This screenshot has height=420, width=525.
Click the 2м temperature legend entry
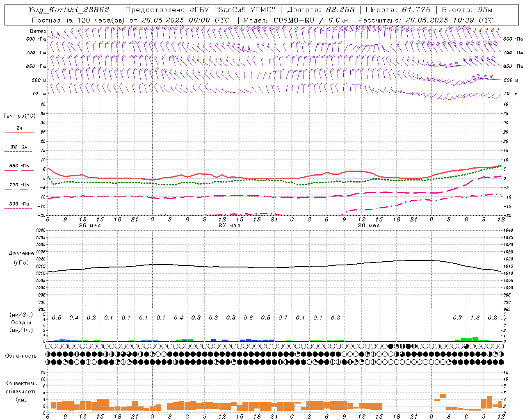[x=19, y=128]
